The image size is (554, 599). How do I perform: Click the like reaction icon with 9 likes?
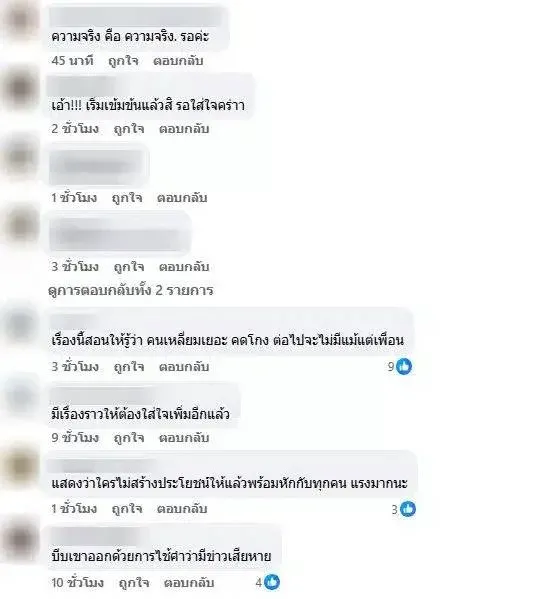(404, 367)
